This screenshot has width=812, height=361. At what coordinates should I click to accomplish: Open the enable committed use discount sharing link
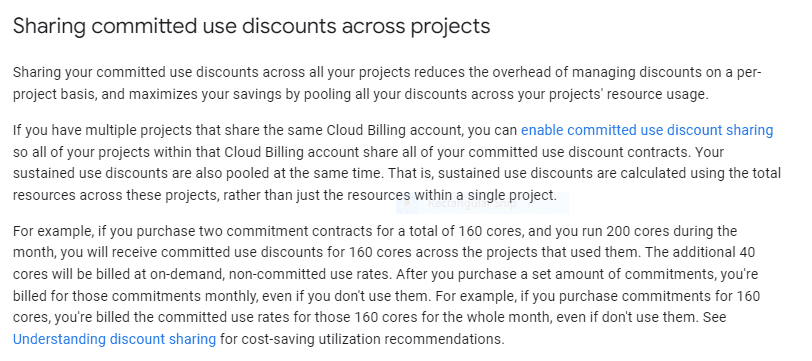point(647,130)
